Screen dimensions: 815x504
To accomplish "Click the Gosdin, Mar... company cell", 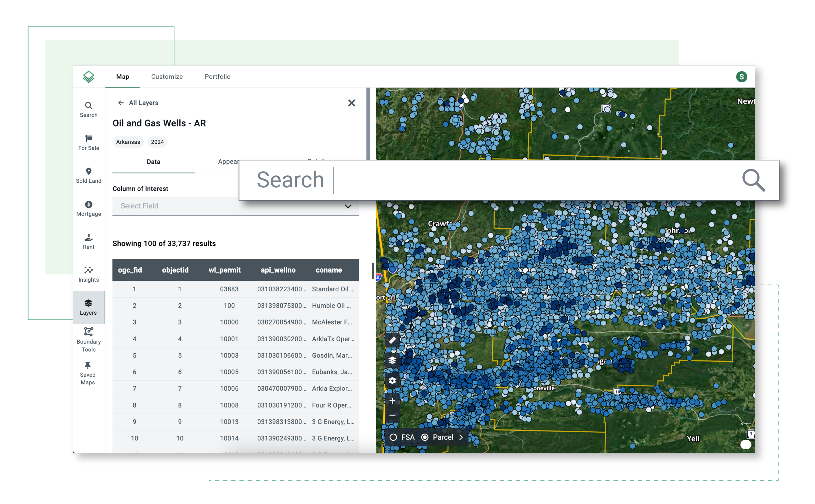I will [332, 356].
